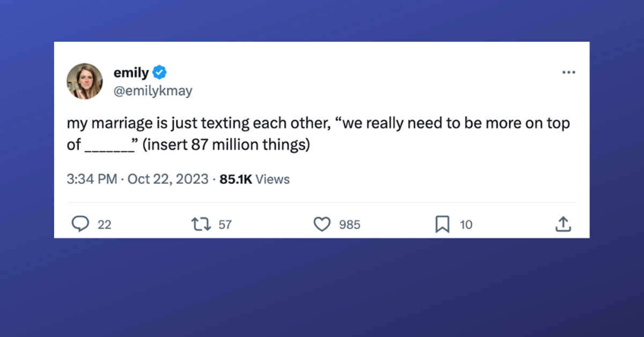Click the blue verified badge next to emily
The height and width of the screenshot is (337, 644).
[159, 72]
